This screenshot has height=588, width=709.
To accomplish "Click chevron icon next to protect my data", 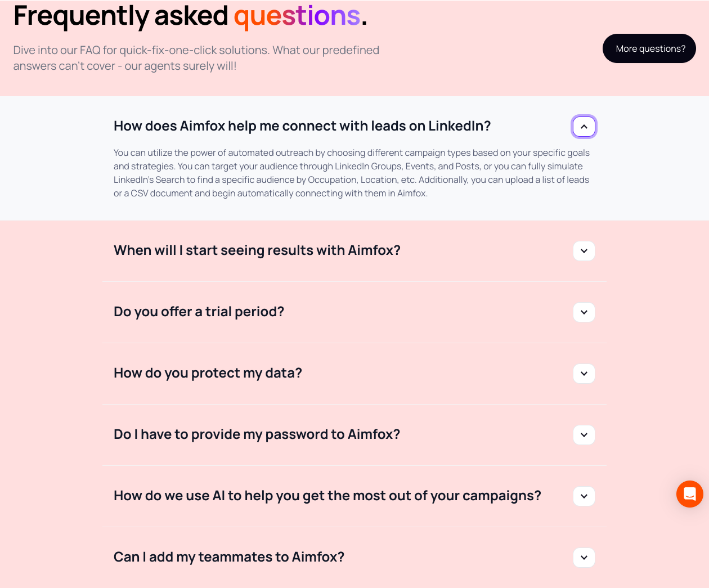I will (584, 374).
